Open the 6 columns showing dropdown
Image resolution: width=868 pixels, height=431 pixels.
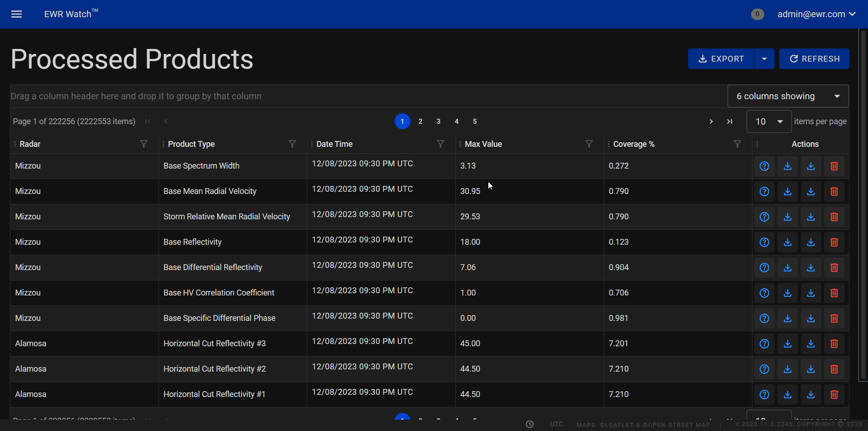tap(788, 96)
